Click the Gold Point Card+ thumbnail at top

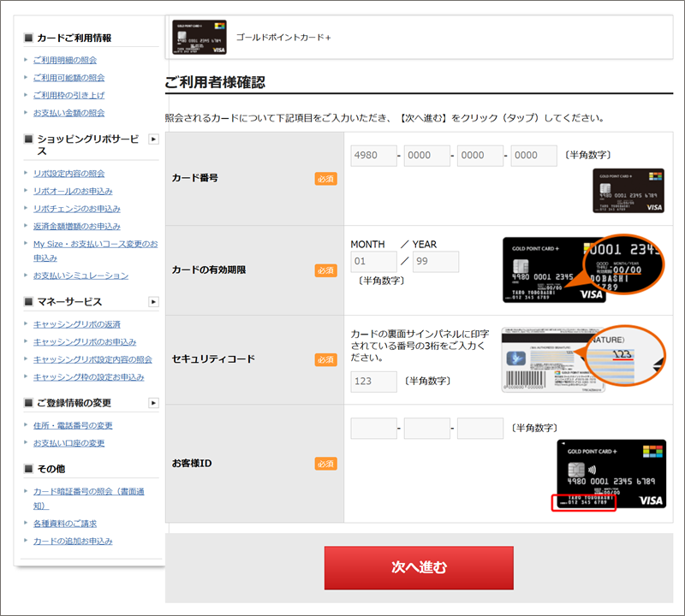click(200, 38)
